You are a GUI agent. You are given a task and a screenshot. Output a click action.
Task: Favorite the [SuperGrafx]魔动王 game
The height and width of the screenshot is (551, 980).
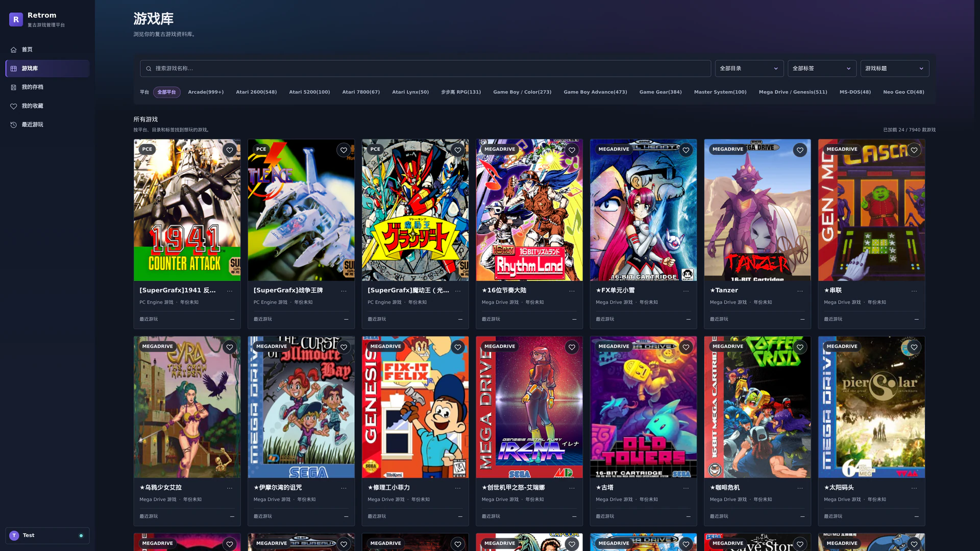(458, 150)
